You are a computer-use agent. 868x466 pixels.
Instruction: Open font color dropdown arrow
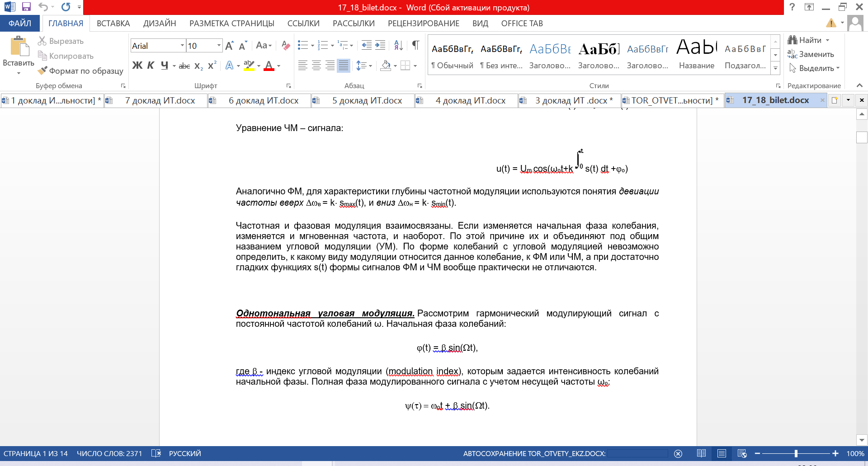tap(278, 66)
